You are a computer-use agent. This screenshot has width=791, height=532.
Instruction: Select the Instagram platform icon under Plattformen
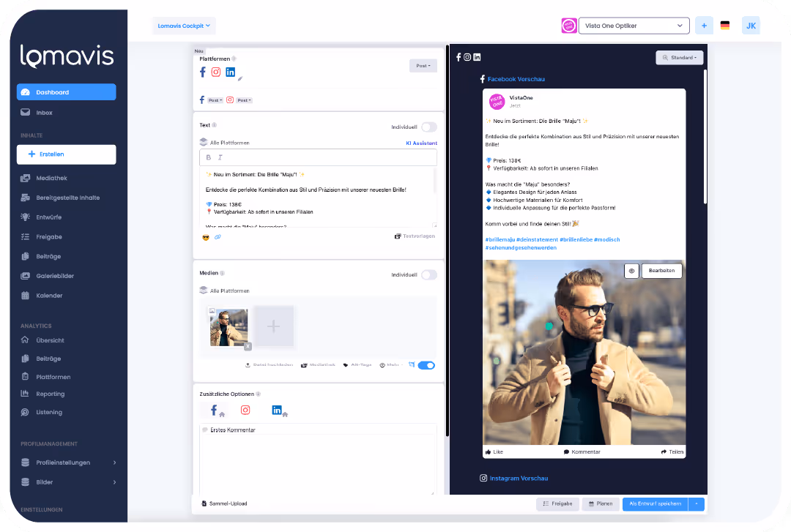point(218,72)
